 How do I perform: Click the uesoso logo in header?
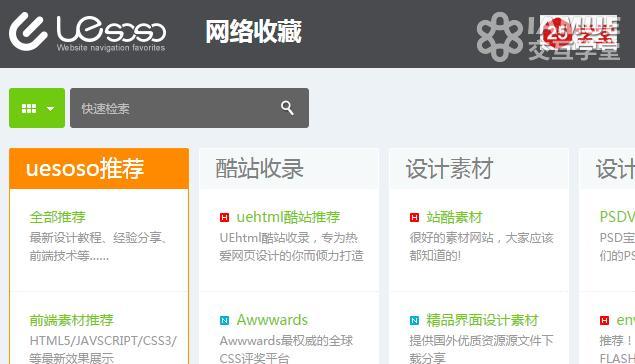click(87, 32)
